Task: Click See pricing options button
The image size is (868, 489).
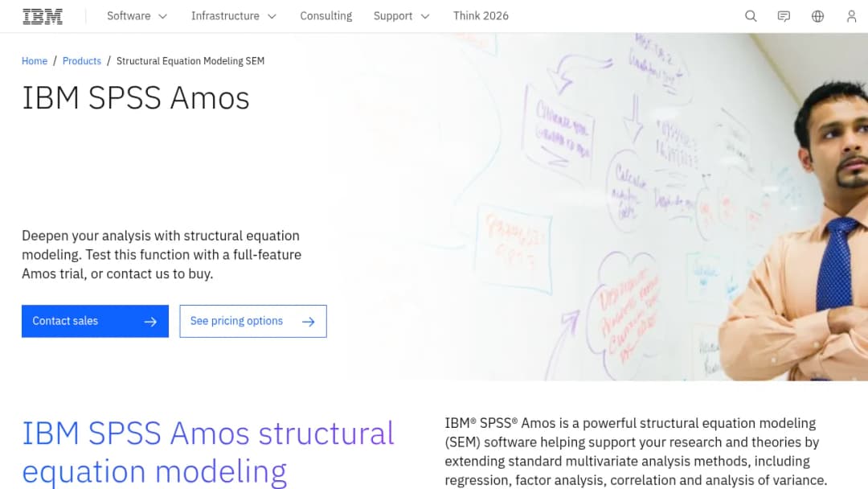Action: 253,321
